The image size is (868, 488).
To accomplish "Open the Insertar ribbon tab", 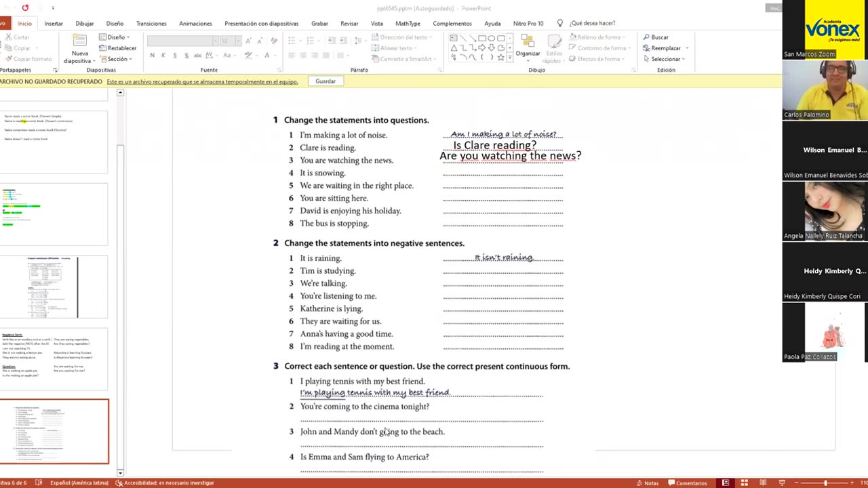I will point(54,23).
